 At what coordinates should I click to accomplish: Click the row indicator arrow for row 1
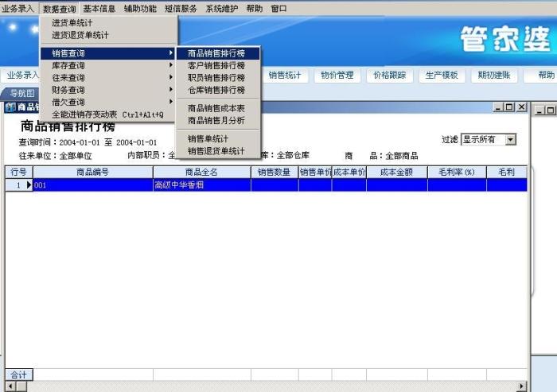(29, 185)
